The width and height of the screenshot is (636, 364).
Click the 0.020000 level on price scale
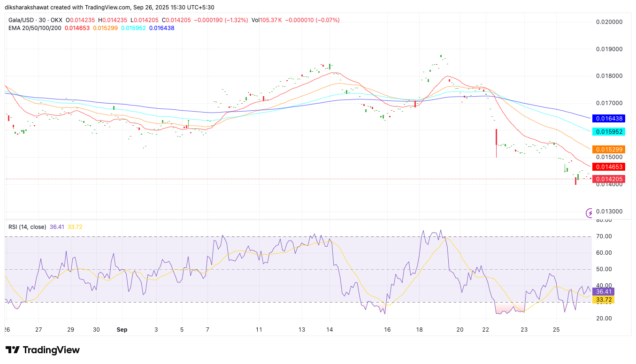609,22
